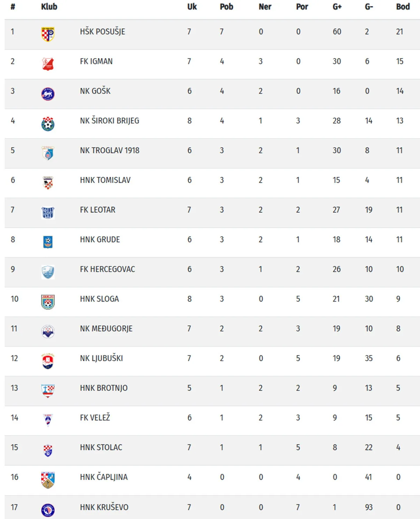The height and width of the screenshot is (519, 420).
Task: Open the FK HERCEGOVAC team name
Action: [107, 269]
